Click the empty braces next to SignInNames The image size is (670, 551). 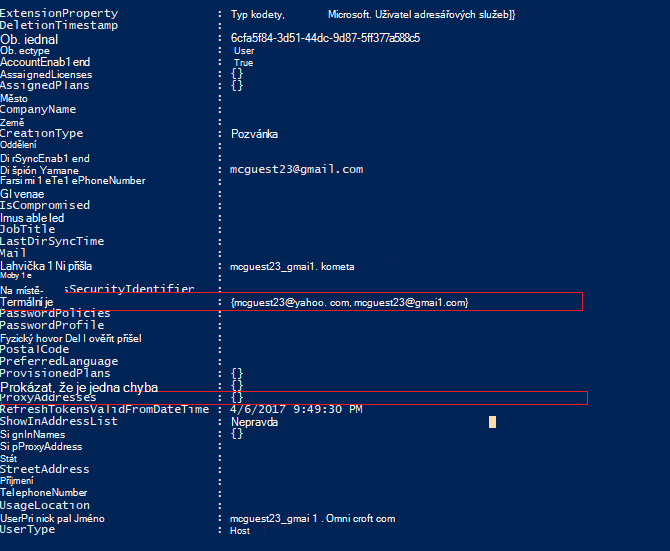237,434
